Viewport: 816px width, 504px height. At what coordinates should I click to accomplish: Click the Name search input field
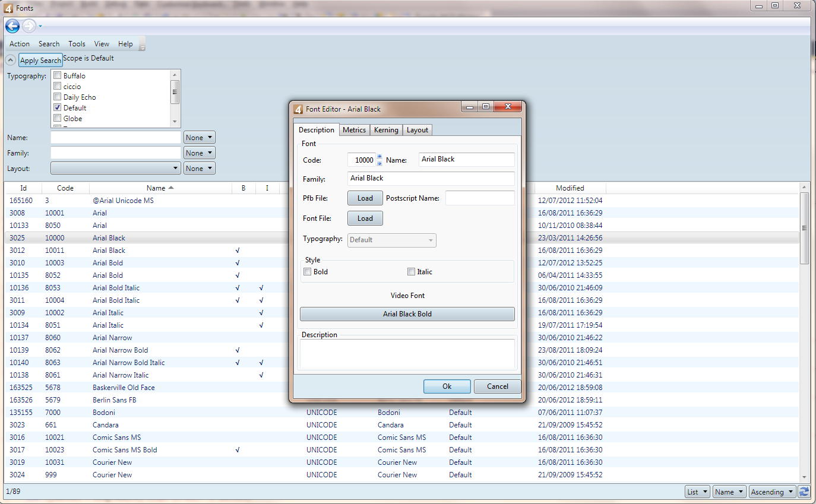point(116,138)
